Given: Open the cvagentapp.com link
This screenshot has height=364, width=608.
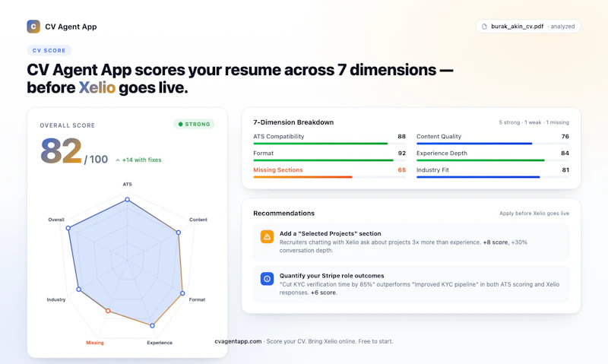Looking at the screenshot, I should [238, 341].
